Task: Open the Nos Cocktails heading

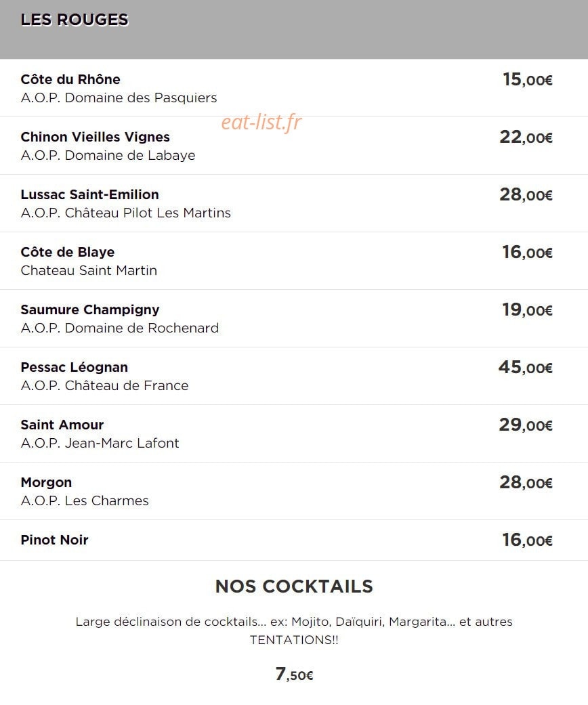Action: pos(294,586)
